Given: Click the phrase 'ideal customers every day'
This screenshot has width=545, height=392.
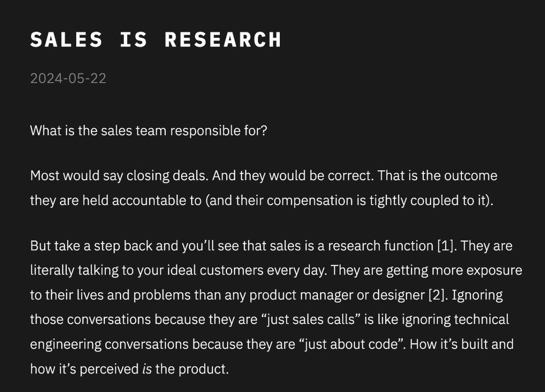Looking at the screenshot, I should tap(247, 270).
